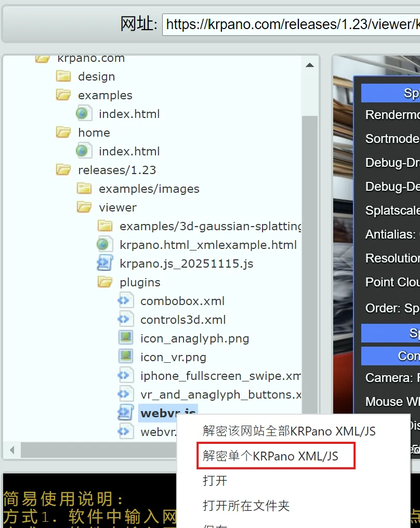This screenshot has width=420, height=528.
Task: Click Rendermode setting in viewer panel
Action: point(392,115)
